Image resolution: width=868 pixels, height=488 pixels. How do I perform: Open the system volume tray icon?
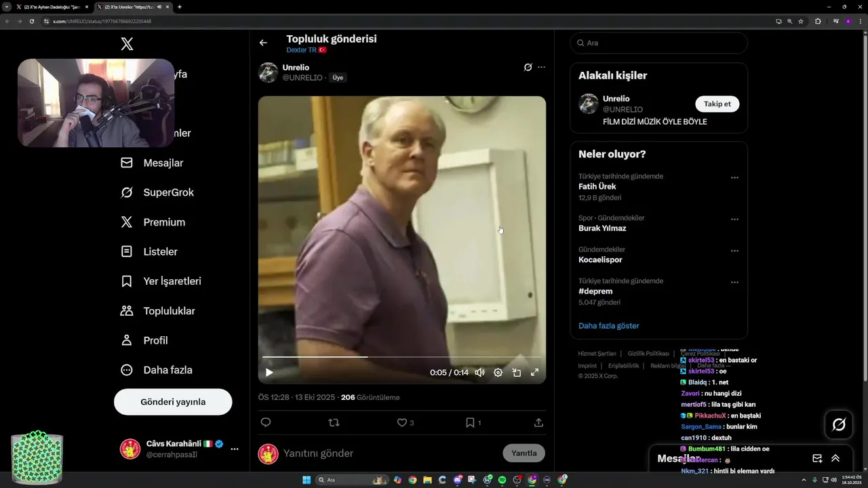click(x=833, y=480)
